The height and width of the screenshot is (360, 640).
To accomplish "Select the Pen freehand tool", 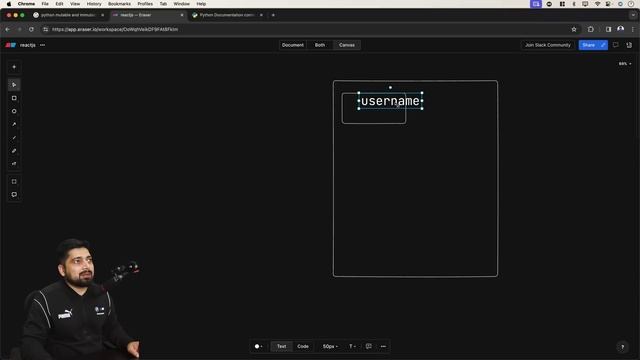I will point(14,151).
